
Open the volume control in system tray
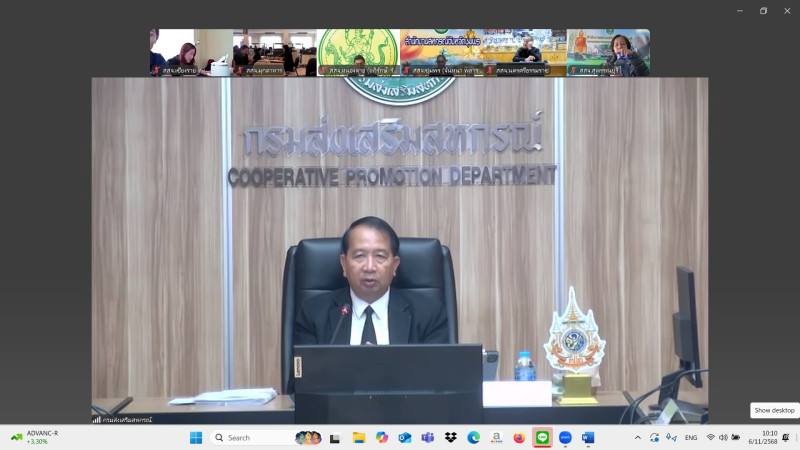[723, 437]
